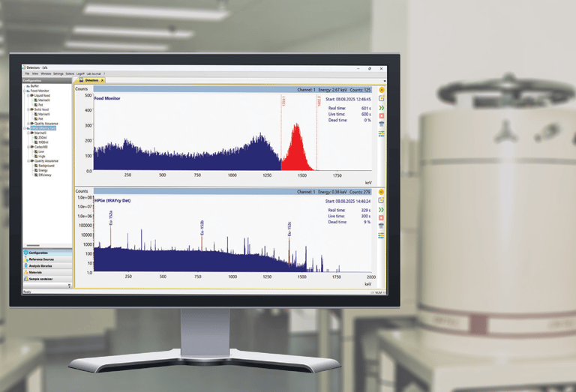Image resolution: width=576 pixels, height=392 pixels.
Task: Select the Efficiency quality assurance item
Action: pos(45,175)
